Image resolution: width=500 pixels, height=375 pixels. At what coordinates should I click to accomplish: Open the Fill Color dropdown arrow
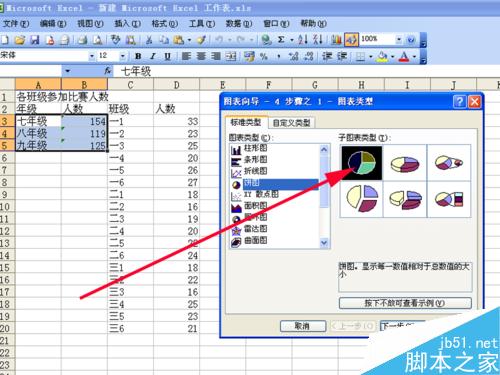click(x=392, y=57)
